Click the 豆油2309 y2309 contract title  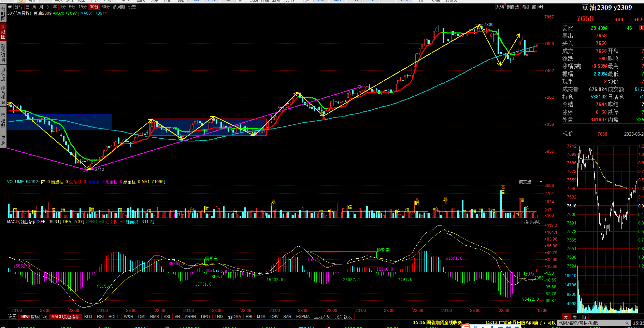pyautogui.click(x=606, y=8)
